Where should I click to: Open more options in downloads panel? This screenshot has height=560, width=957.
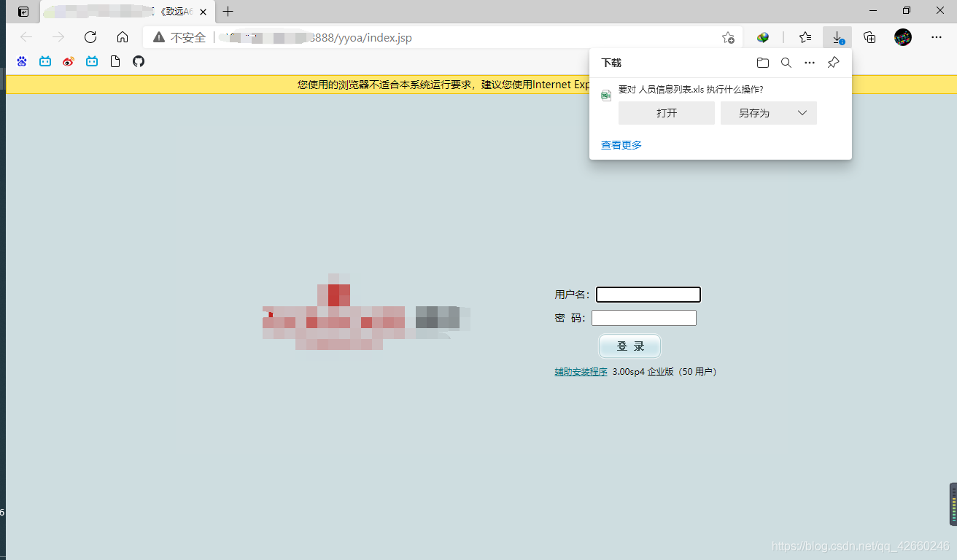click(810, 63)
